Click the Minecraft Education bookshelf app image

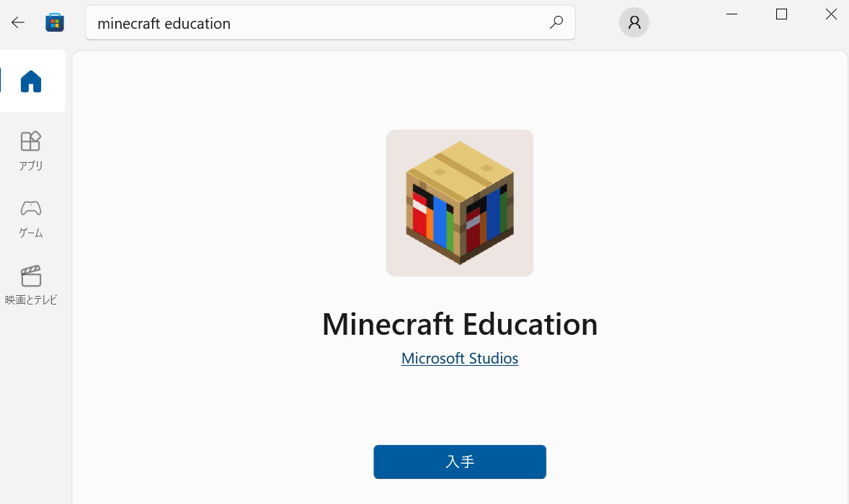point(460,203)
